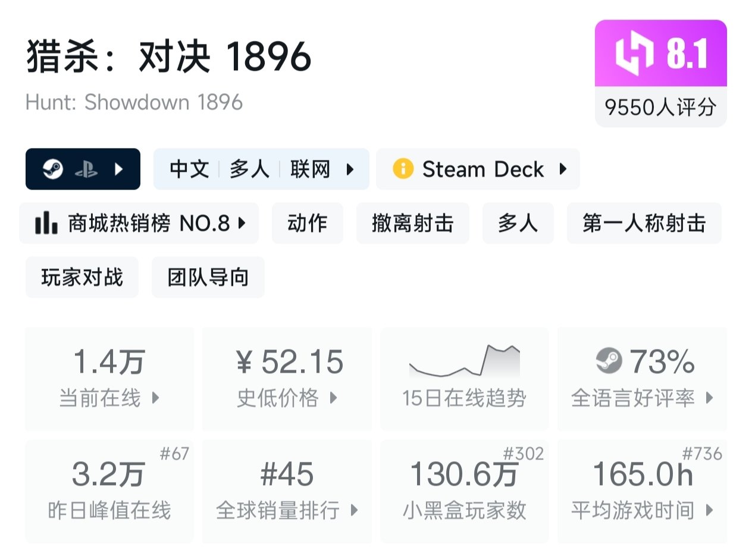Select the 动作 genre tag
The width and height of the screenshot is (752, 560).
click(307, 224)
